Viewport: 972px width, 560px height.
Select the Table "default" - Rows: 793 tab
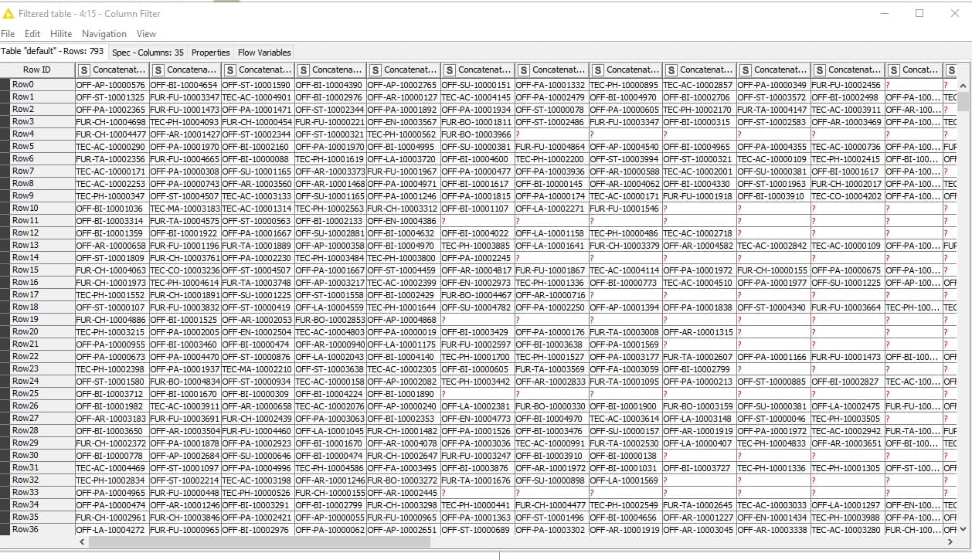pos(53,51)
